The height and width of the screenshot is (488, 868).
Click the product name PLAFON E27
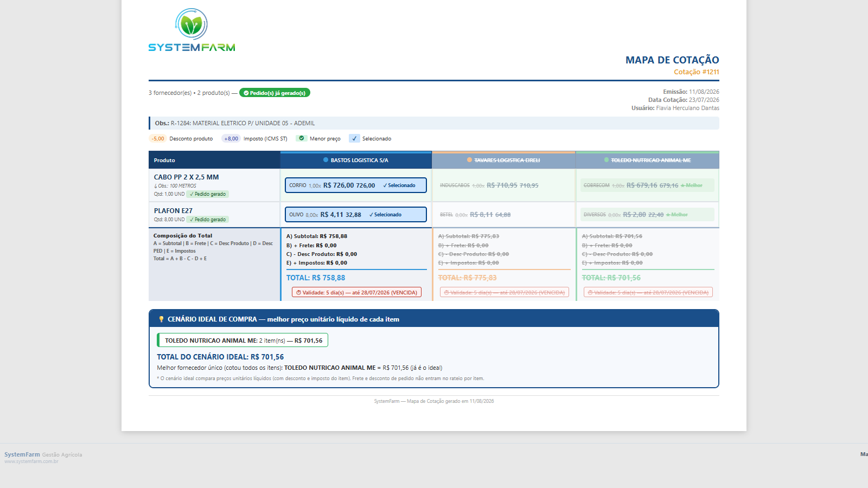pos(173,211)
